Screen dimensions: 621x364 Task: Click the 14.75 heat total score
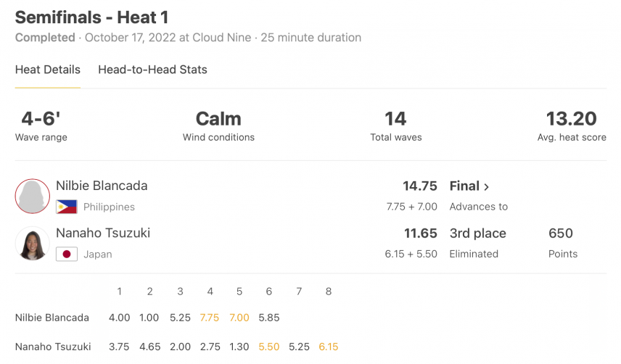[x=420, y=186]
